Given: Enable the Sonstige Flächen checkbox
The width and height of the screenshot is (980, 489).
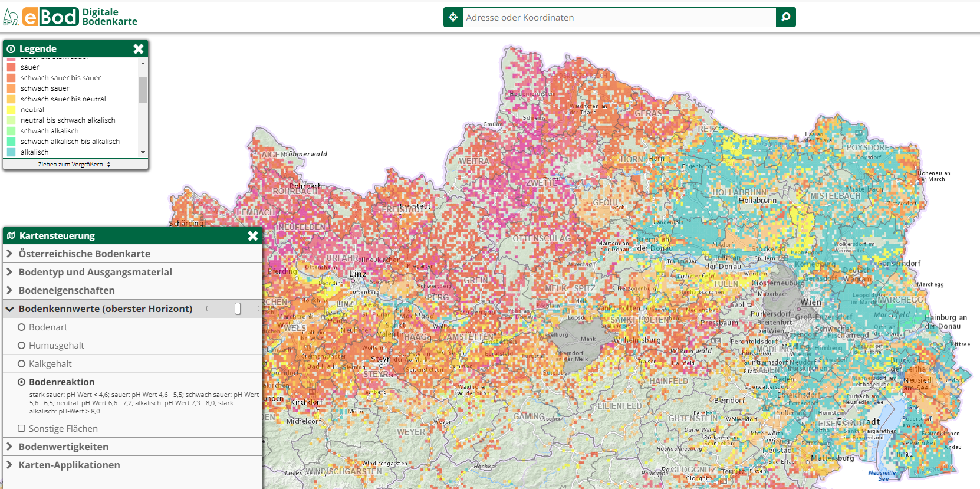Looking at the screenshot, I should click(22, 429).
